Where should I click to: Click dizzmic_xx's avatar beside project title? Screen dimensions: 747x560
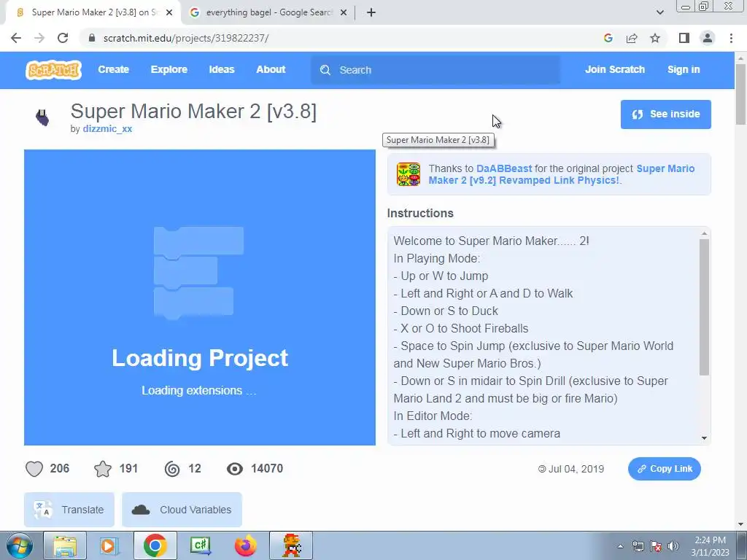(42, 117)
